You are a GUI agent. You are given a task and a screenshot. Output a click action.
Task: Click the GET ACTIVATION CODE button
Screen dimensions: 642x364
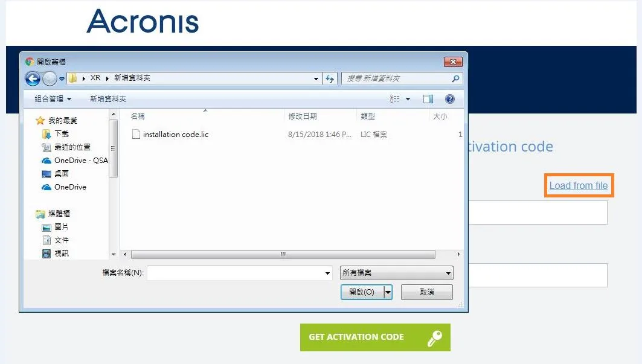pyautogui.click(x=374, y=337)
